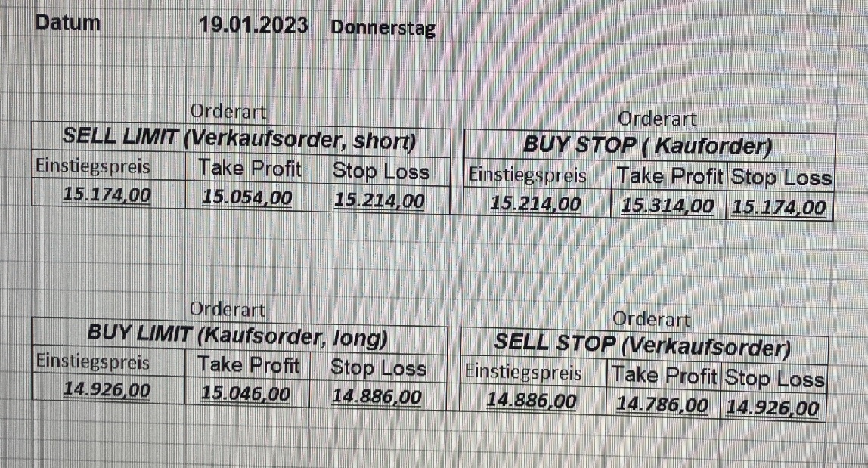The image size is (868, 468).
Task: Click the BUY LIMIT (Kaufsorder, long) header
Action: pyautogui.click(x=238, y=336)
